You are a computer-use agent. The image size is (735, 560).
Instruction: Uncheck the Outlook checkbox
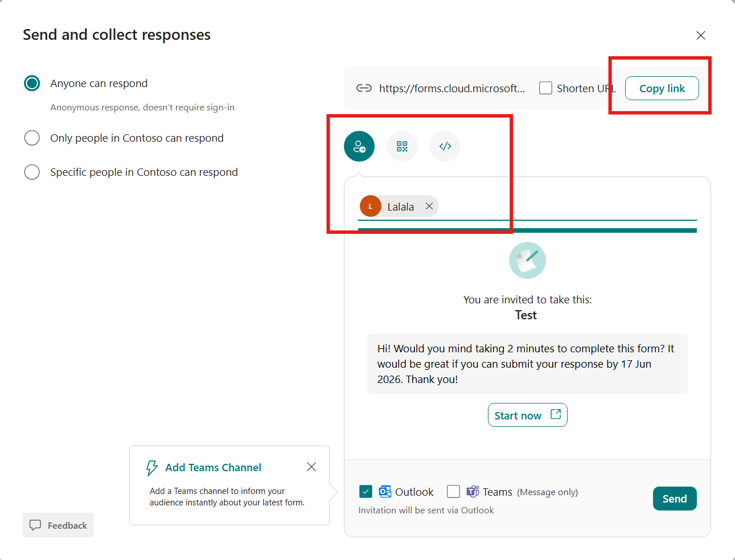[x=366, y=491]
